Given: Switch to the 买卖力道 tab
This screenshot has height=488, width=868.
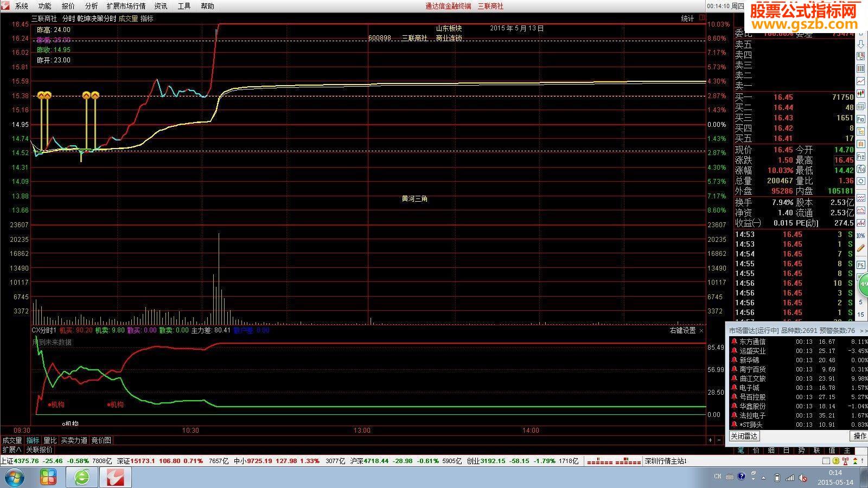Looking at the screenshot, I should point(74,440).
